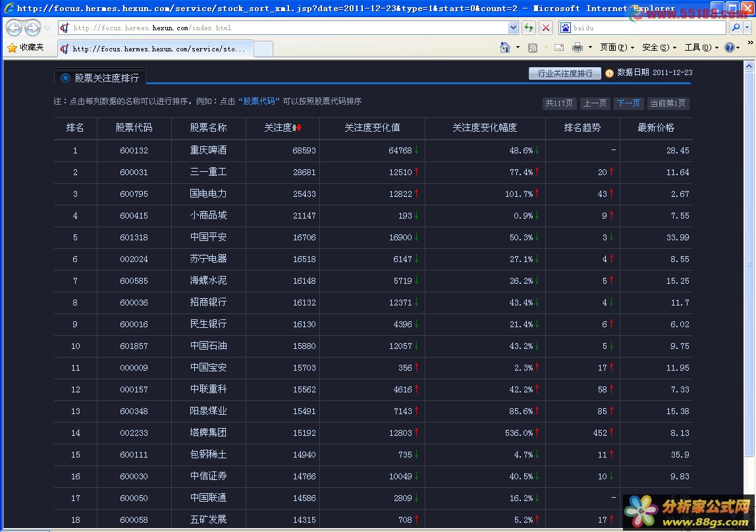
Task: Click stock name 海螺水泥
Action: tap(208, 280)
